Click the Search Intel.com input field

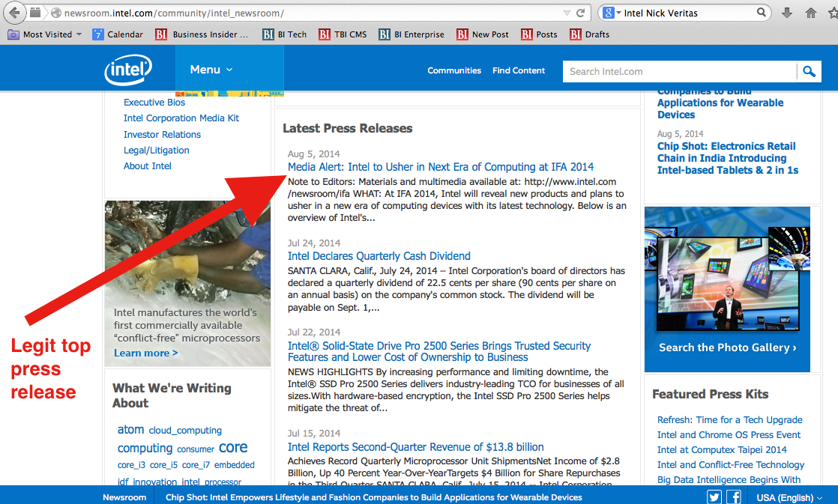pos(679,72)
